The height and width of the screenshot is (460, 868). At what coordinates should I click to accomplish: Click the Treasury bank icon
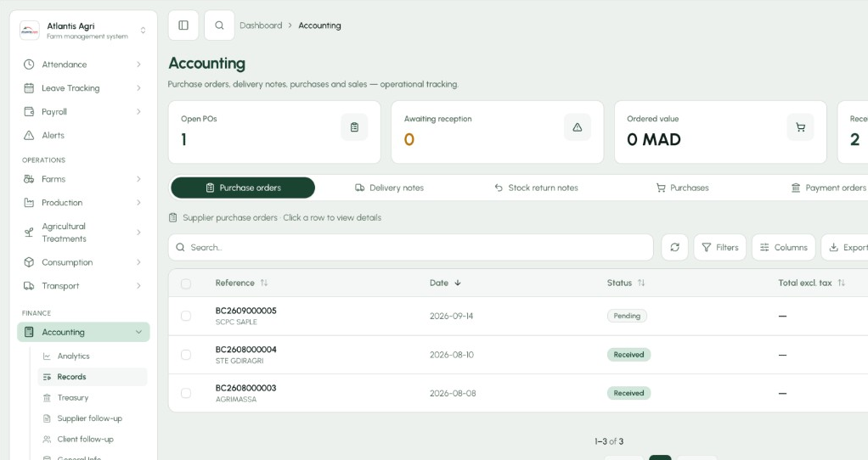click(47, 397)
